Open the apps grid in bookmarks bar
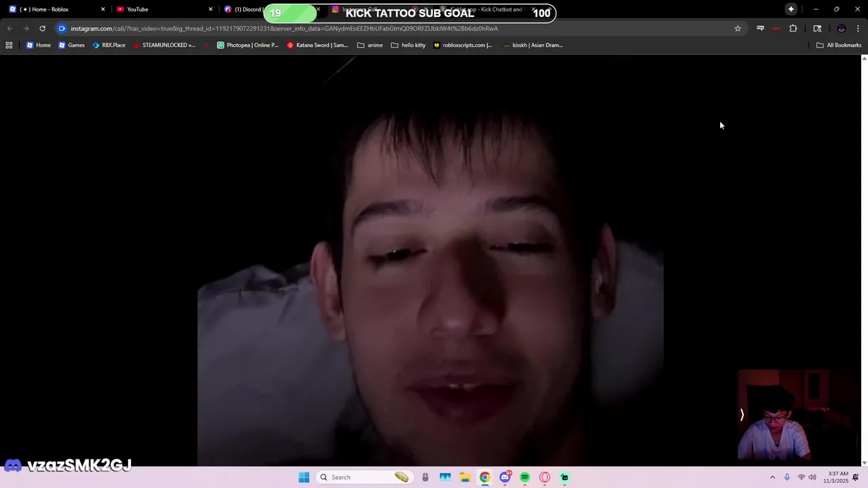The width and height of the screenshot is (868, 488). 9,45
